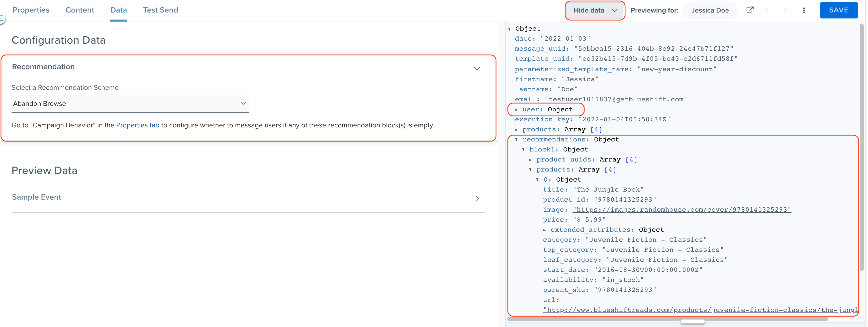Click the Preview Data heading
Screen dimensions: 868x327
pyautogui.click(x=44, y=171)
